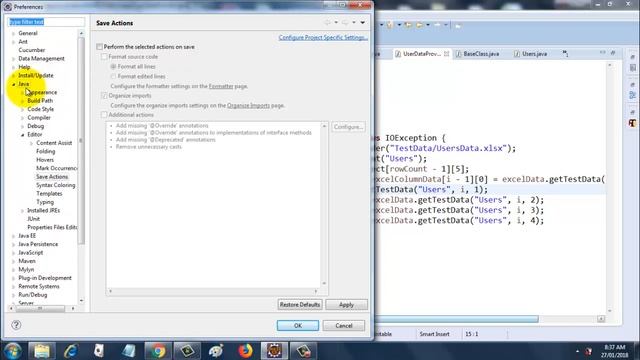640x360 pixels.
Task: Open the Preferences dialog help icon
Action: (x=16, y=325)
